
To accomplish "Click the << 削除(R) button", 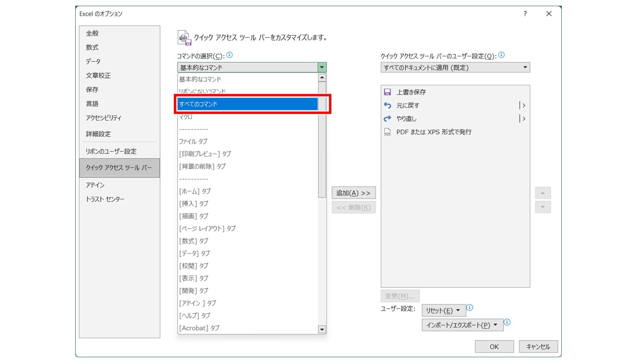I will pyautogui.click(x=353, y=207).
